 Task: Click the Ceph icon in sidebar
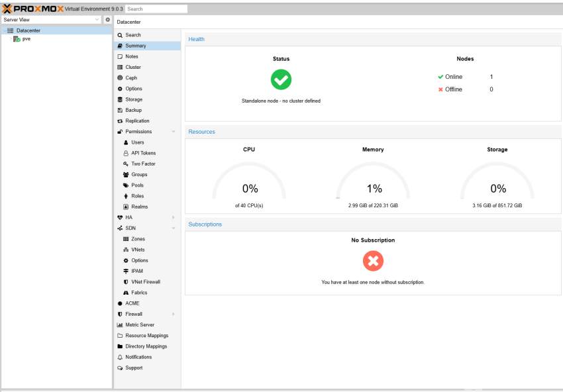(120, 78)
